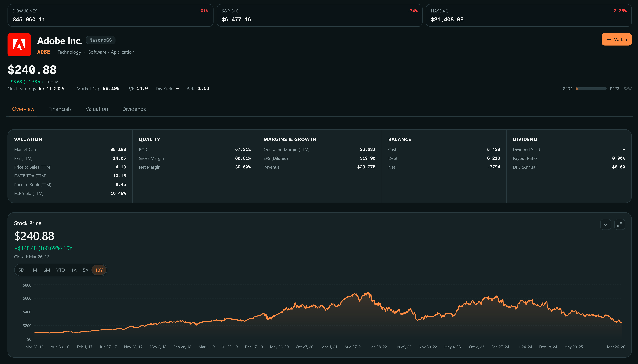Click the Adobe logo icon
Image resolution: width=638 pixels, height=364 pixels.
(x=19, y=45)
